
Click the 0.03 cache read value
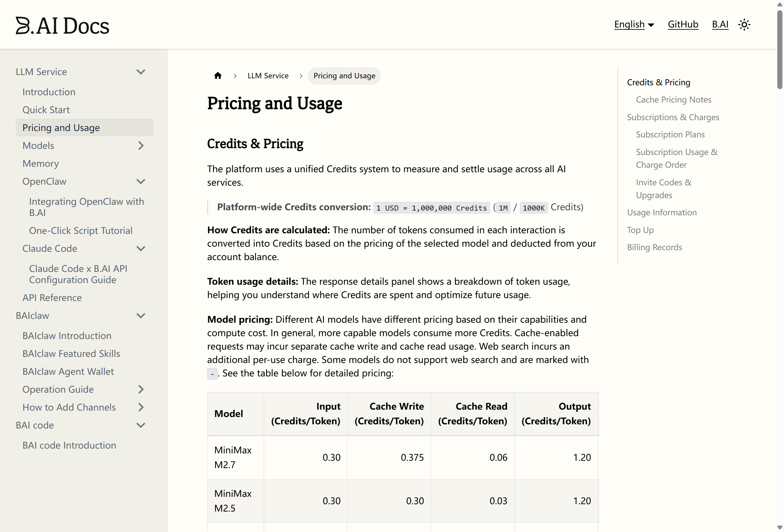498,501
